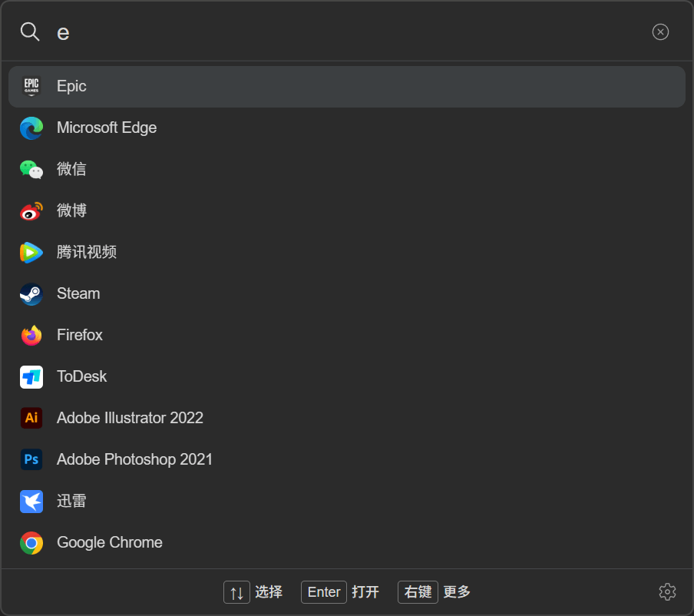Select the Microsoft Edge label

point(107,128)
